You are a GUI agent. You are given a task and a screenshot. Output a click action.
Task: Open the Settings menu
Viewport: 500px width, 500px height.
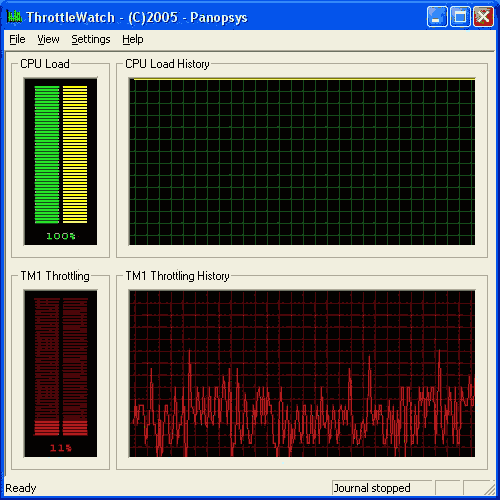pos(91,39)
